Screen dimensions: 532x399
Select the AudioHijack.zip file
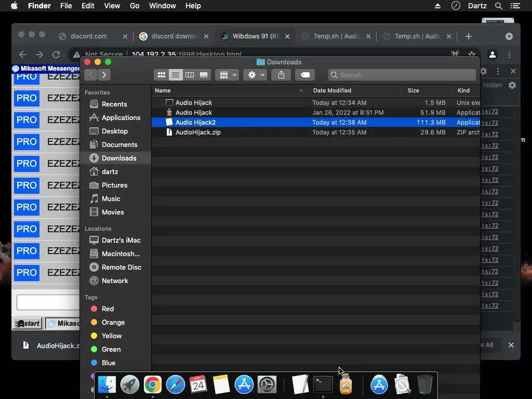315,132
